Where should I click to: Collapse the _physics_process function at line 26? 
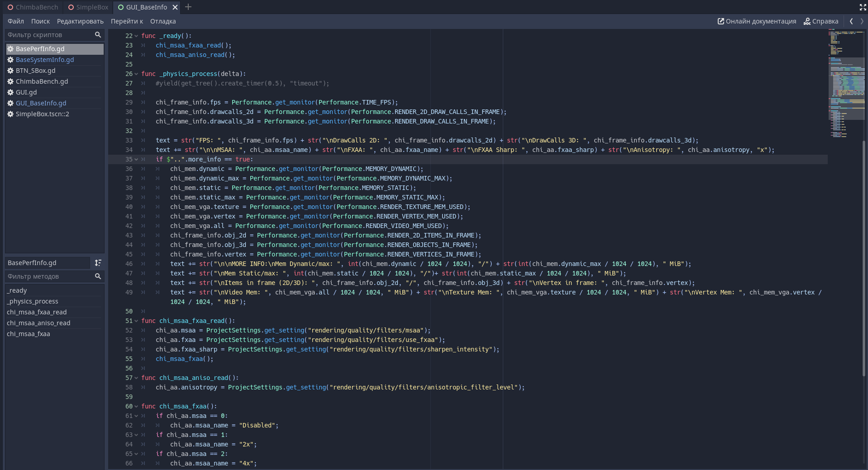click(x=136, y=74)
